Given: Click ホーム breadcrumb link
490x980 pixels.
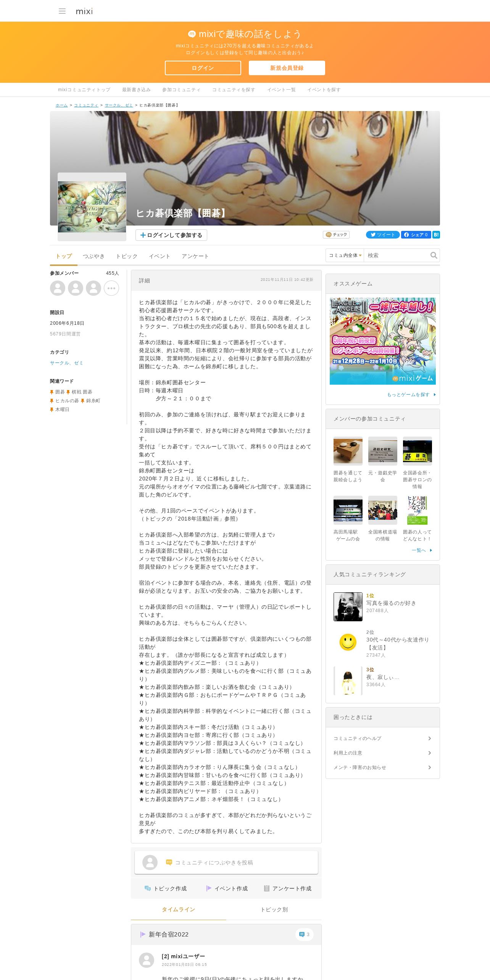Looking at the screenshot, I should coord(61,105).
